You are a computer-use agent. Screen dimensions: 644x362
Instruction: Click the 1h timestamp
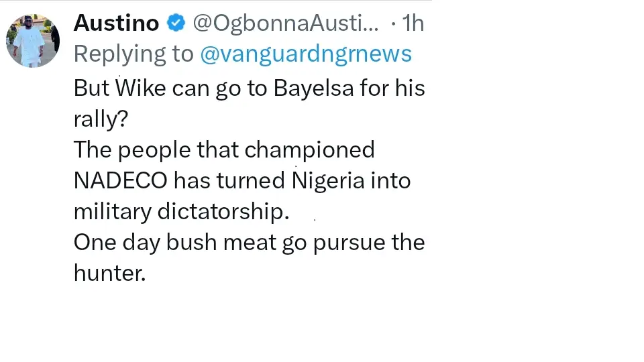coord(413,23)
